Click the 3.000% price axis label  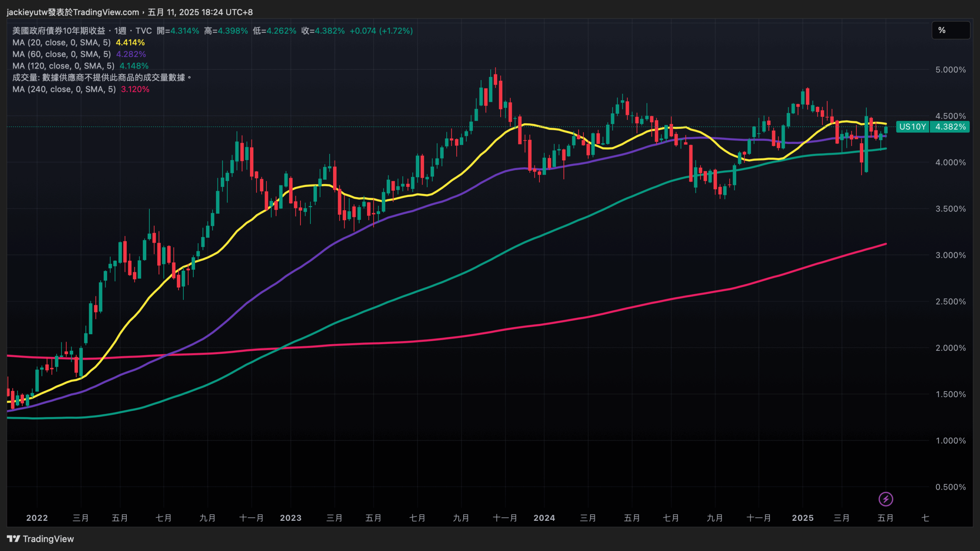(950, 255)
